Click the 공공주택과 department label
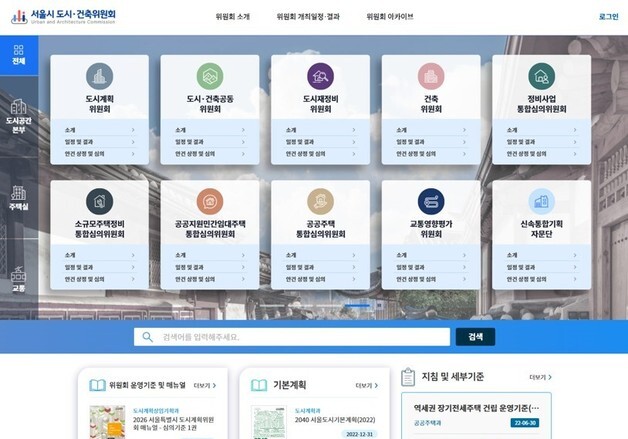 click(x=427, y=423)
